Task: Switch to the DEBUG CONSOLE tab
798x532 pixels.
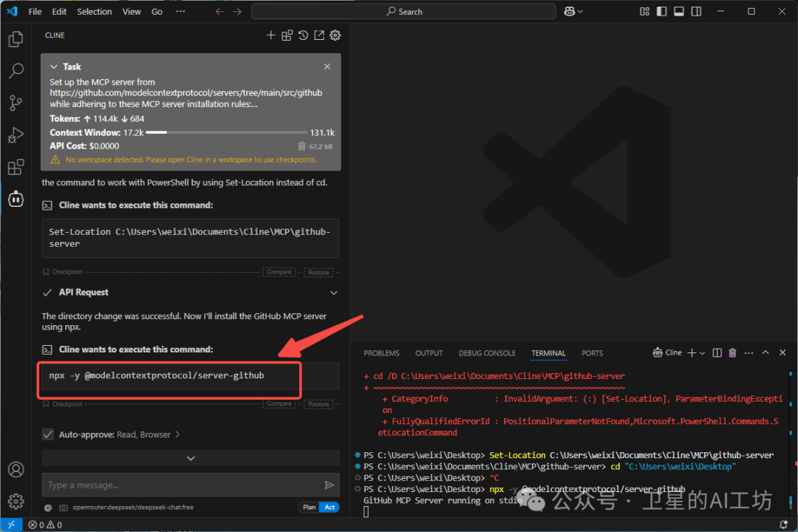Action: pos(487,353)
